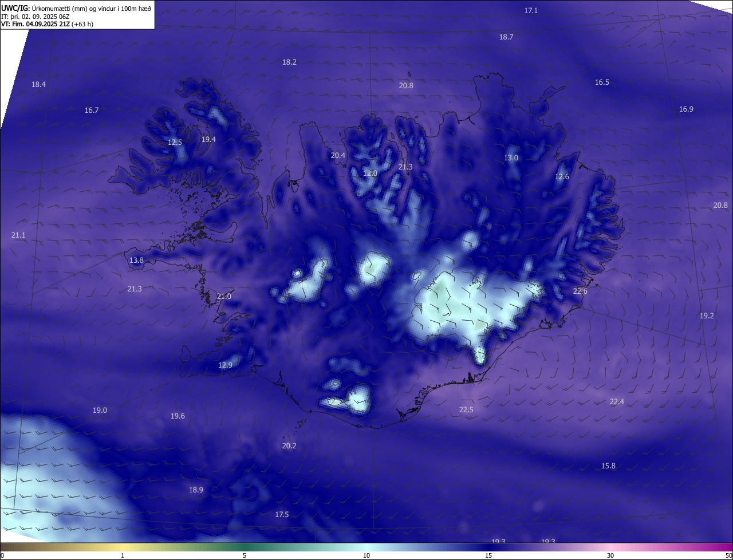Click the legend tick label 15

click(488, 555)
